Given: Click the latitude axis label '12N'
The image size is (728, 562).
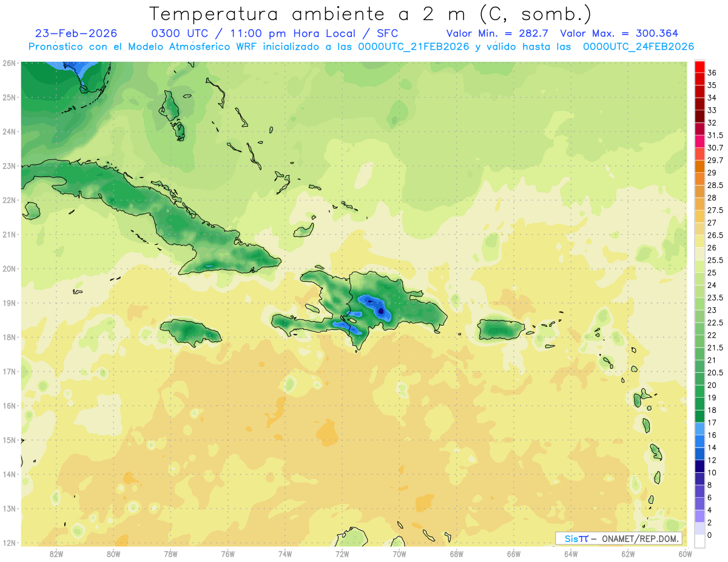Looking at the screenshot, I should pos(9,543).
